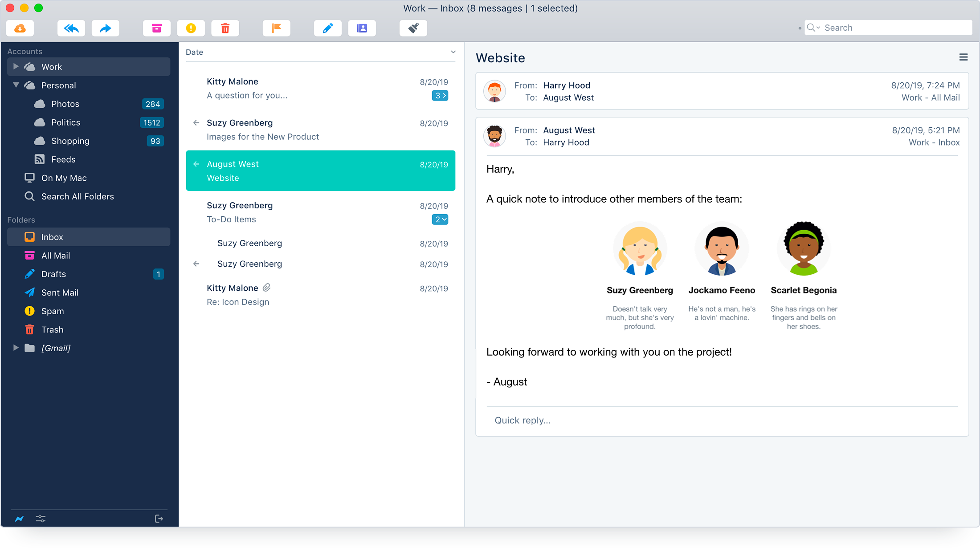Click the Reply All icon in toolbar
Viewport: 980px width, 552px height.
click(x=71, y=28)
